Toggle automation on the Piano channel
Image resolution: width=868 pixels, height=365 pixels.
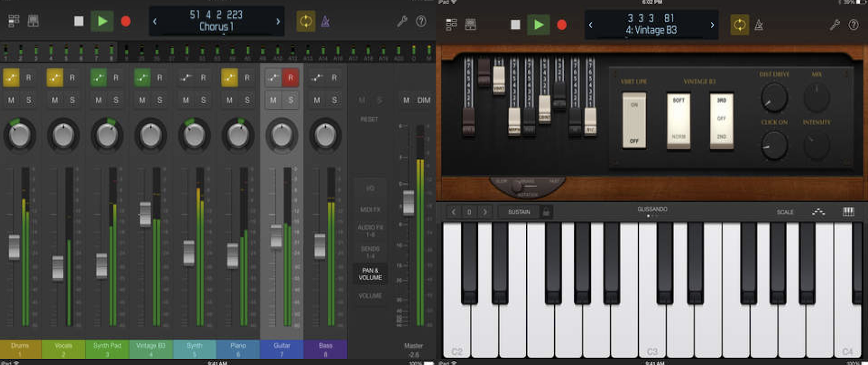point(229,78)
